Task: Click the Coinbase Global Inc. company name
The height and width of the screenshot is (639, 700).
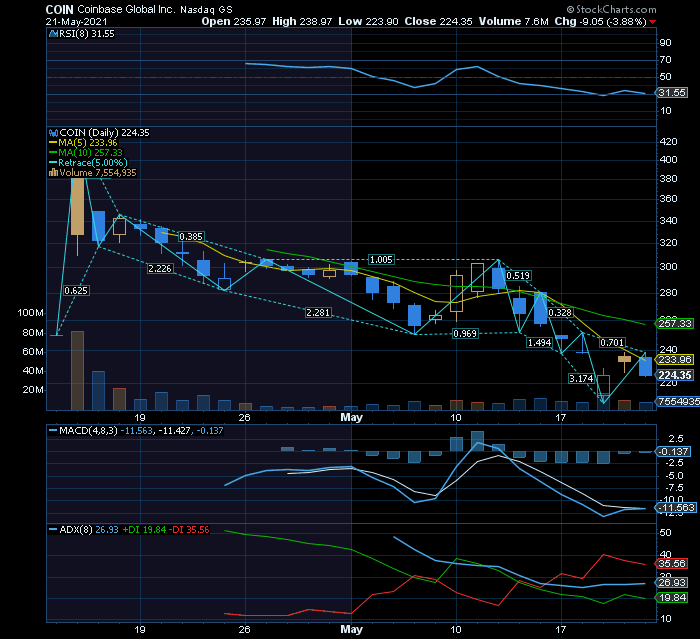Action: point(126,9)
